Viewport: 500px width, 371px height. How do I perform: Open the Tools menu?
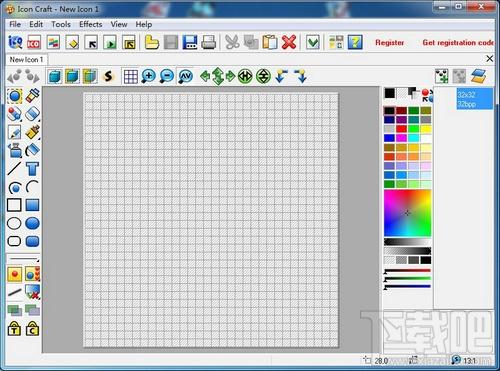click(x=61, y=24)
